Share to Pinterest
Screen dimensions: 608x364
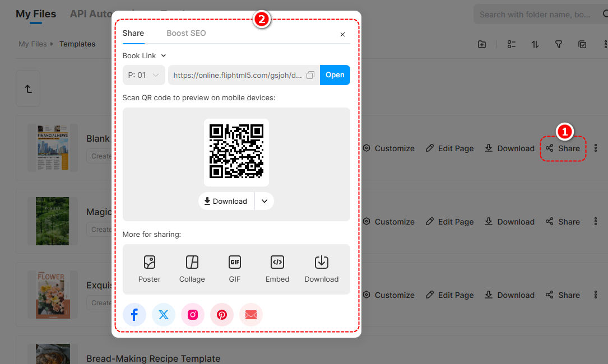(222, 315)
